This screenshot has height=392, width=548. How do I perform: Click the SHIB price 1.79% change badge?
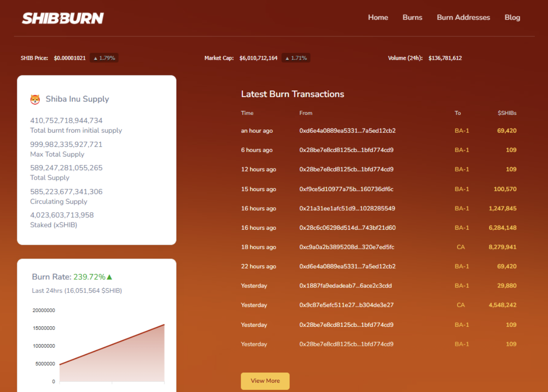[104, 58]
